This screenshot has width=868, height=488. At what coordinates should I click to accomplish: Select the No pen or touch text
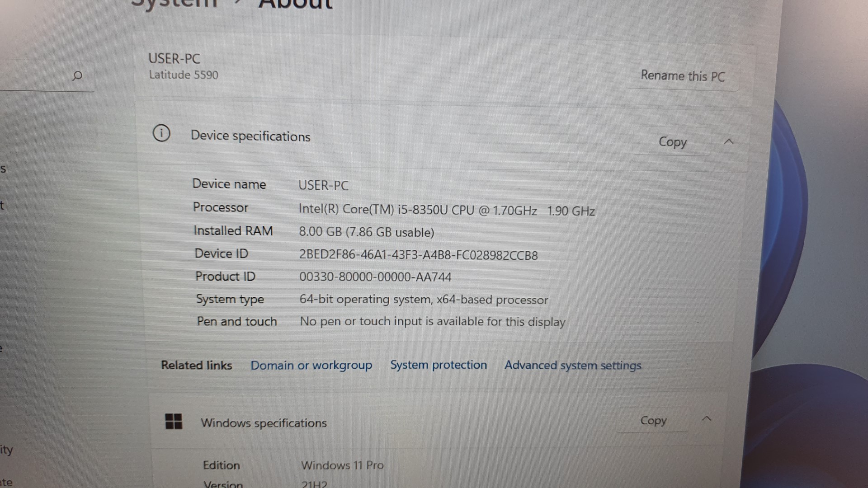433,322
